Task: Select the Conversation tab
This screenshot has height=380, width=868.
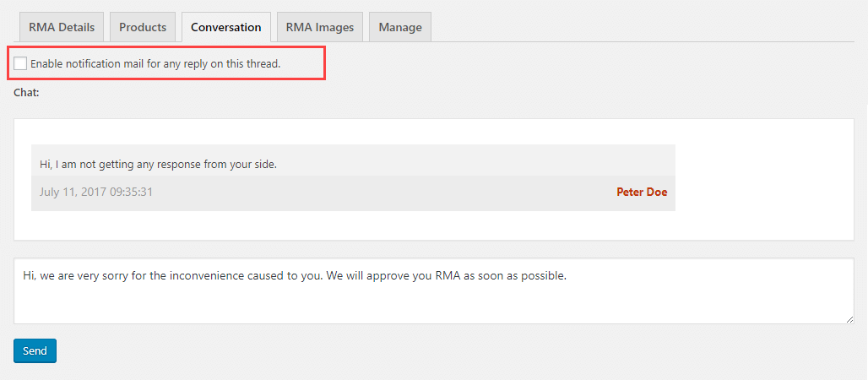Action: (225, 27)
